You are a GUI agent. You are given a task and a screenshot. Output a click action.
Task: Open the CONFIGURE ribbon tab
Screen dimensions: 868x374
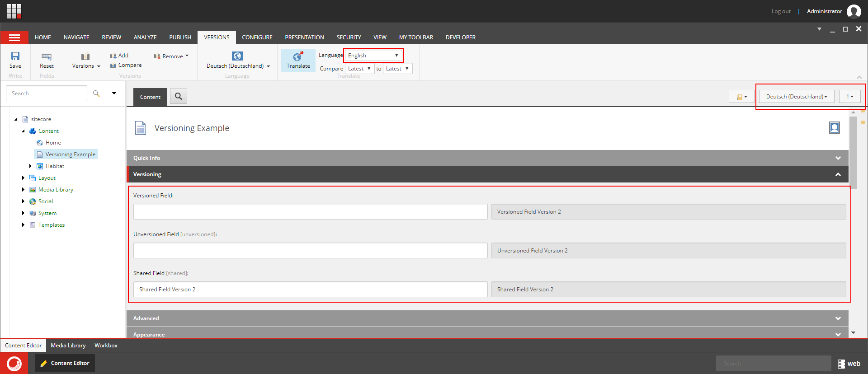257,37
